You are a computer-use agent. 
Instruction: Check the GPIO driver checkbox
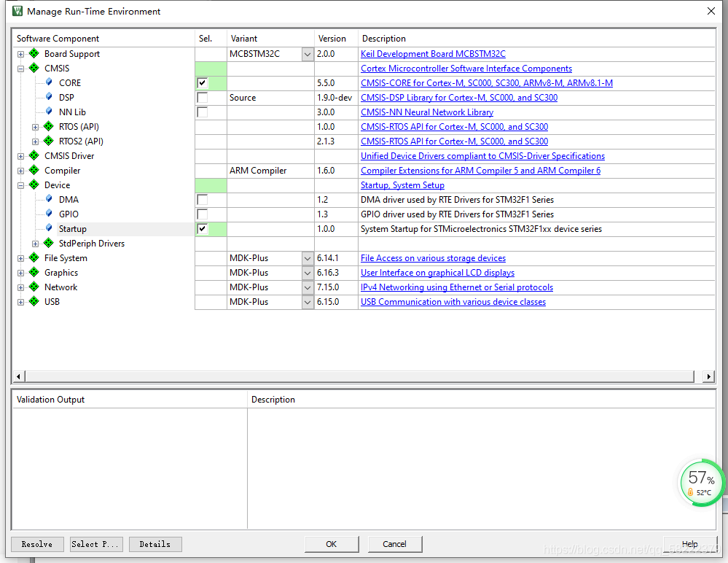pyautogui.click(x=203, y=214)
